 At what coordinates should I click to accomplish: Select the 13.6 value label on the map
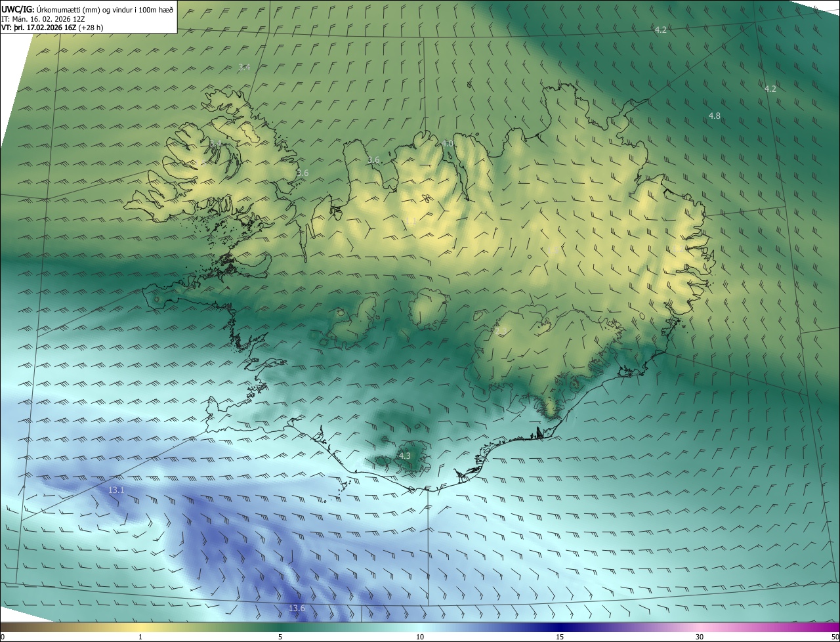tap(297, 609)
